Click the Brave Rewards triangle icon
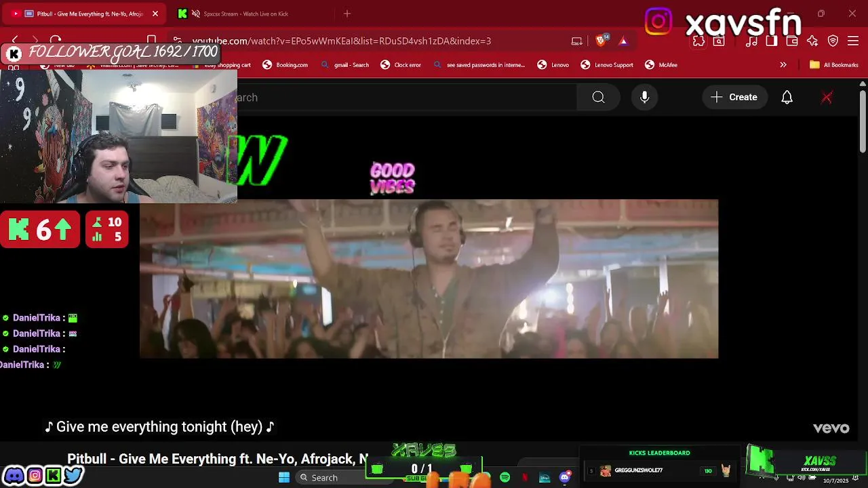Viewport: 868px width, 488px height. (623, 41)
